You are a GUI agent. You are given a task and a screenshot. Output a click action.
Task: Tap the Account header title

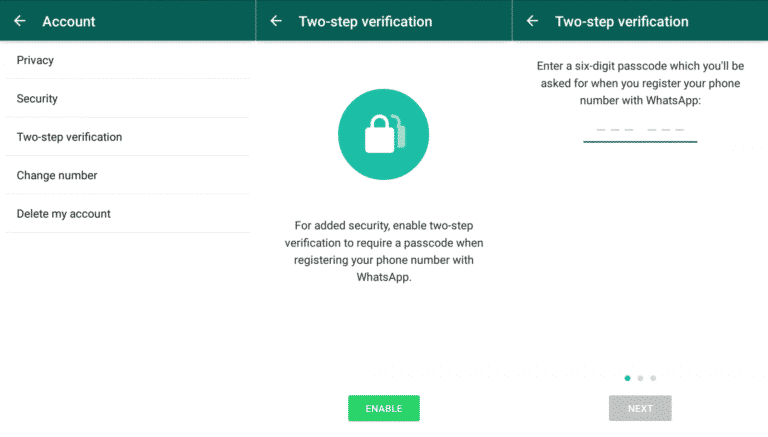tap(69, 22)
